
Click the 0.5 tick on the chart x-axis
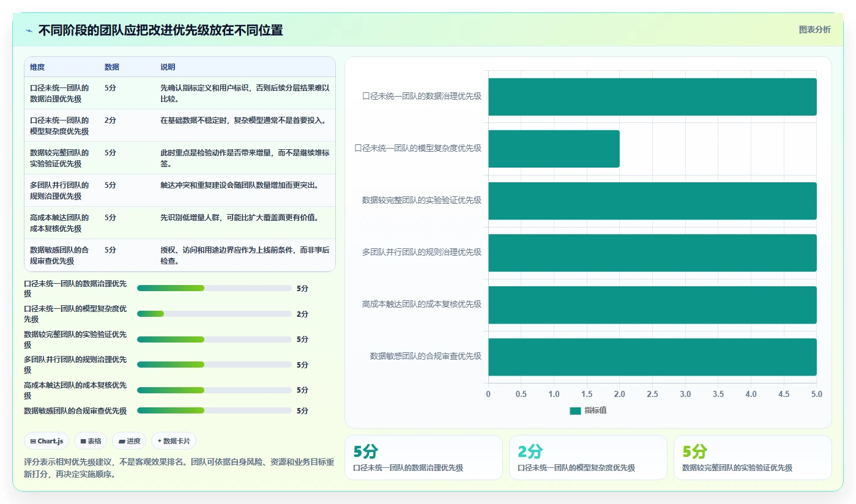coord(521,395)
